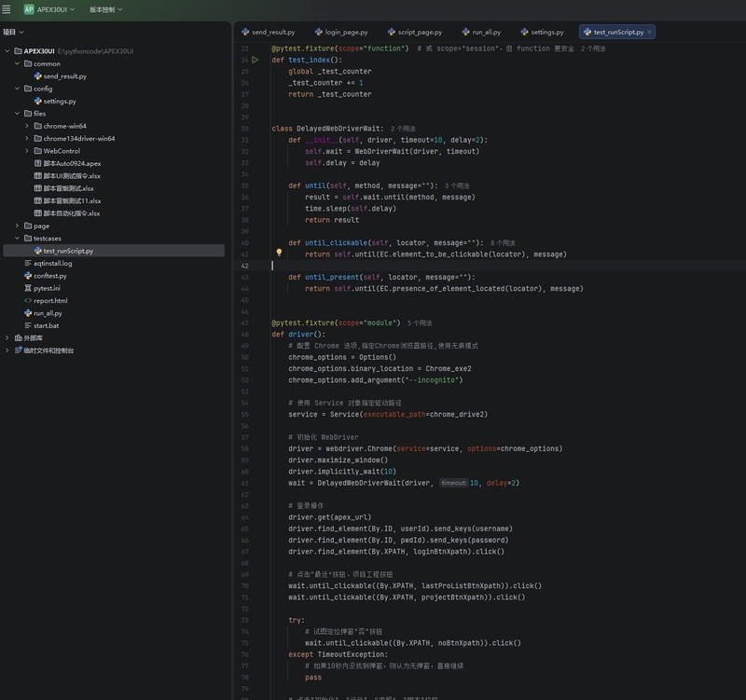Open the APEX30UI project dropdown
Image resolution: width=746 pixels, height=700 pixels.
click(x=57, y=9)
